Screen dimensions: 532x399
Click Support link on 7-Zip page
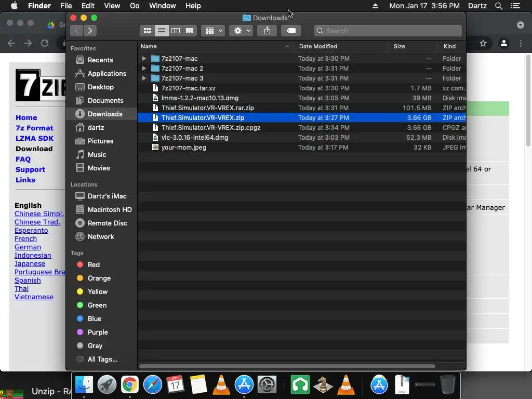(x=30, y=170)
